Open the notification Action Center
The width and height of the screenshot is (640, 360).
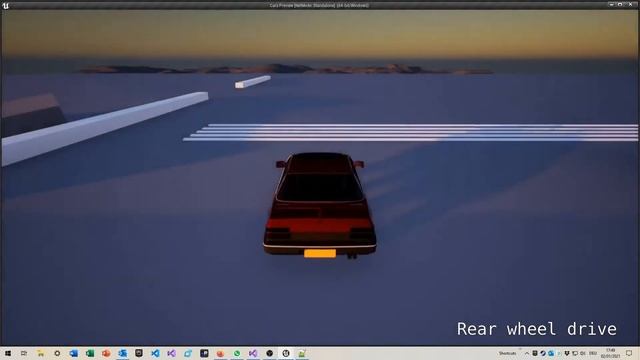coord(629,353)
